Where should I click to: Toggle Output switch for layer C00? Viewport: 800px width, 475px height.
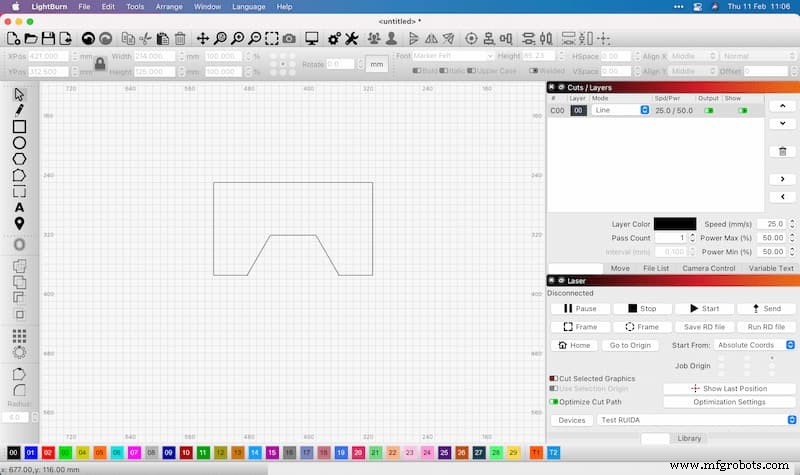click(x=709, y=110)
